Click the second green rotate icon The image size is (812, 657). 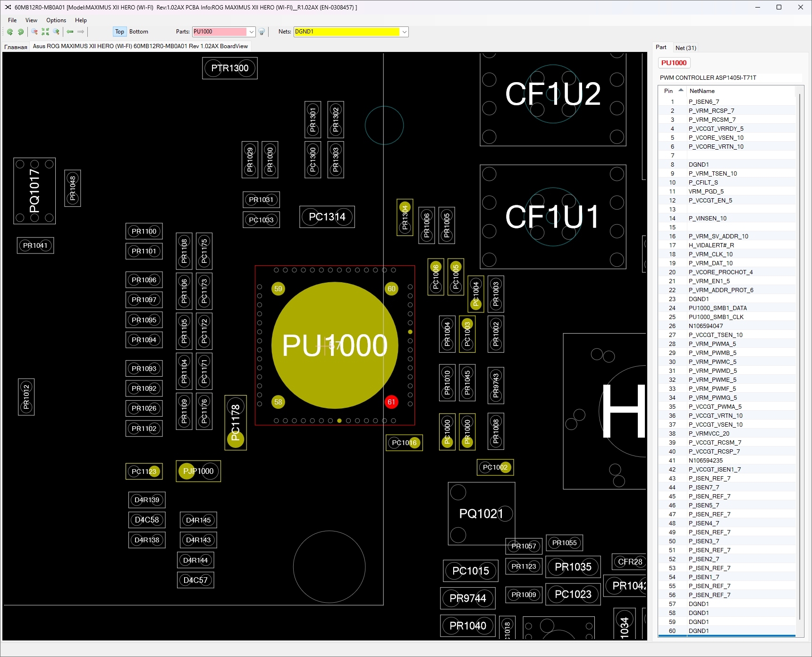(x=21, y=32)
